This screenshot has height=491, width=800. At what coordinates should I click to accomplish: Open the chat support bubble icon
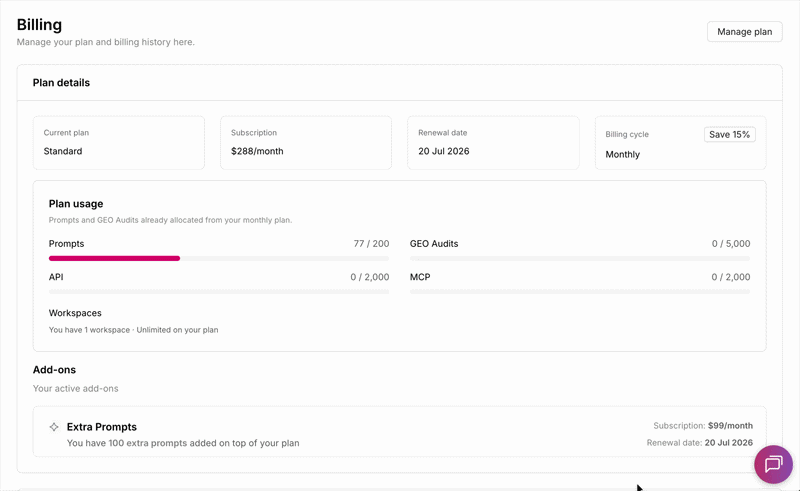point(773,464)
